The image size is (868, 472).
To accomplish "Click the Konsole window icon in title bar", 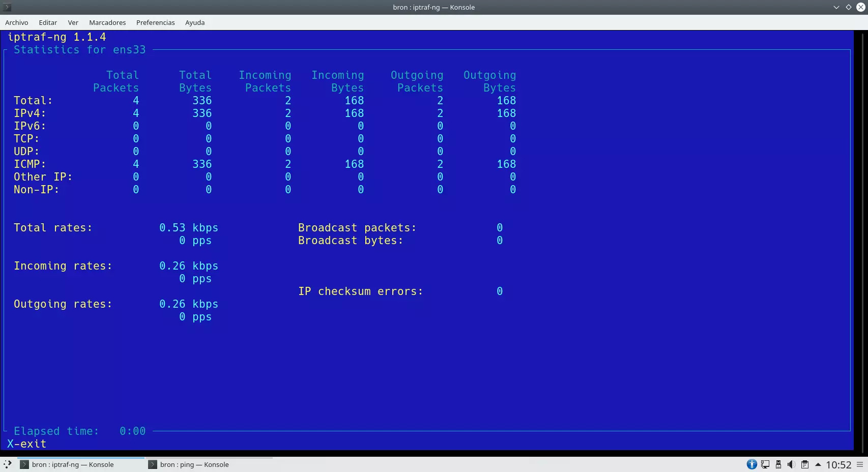I will pyautogui.click(x=7, y=7).
